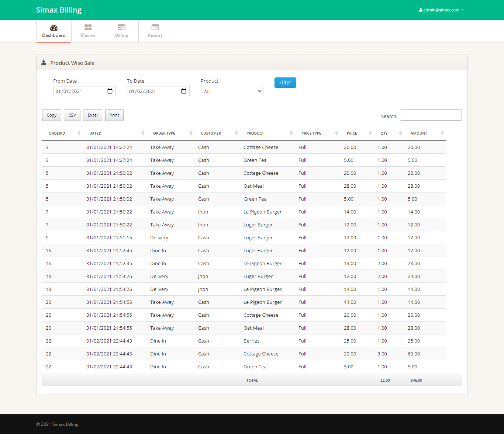
Task: Sort by the PRODUCT column header
Action: point(255,133)
